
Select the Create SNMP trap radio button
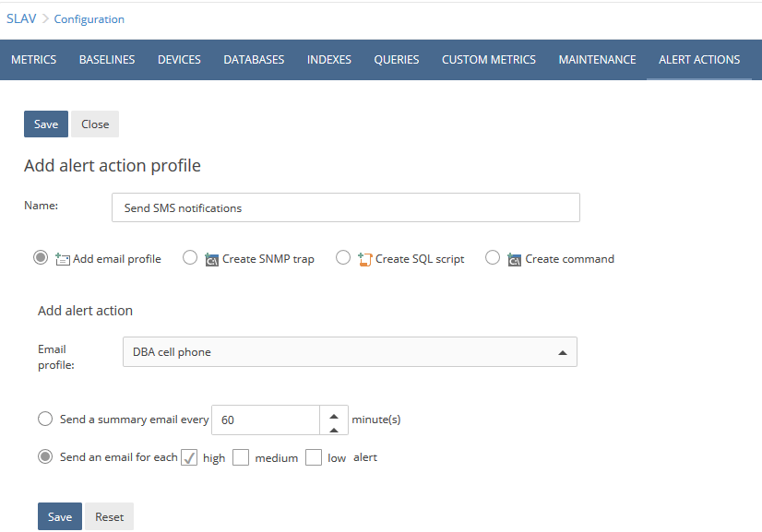click(190, 258)
